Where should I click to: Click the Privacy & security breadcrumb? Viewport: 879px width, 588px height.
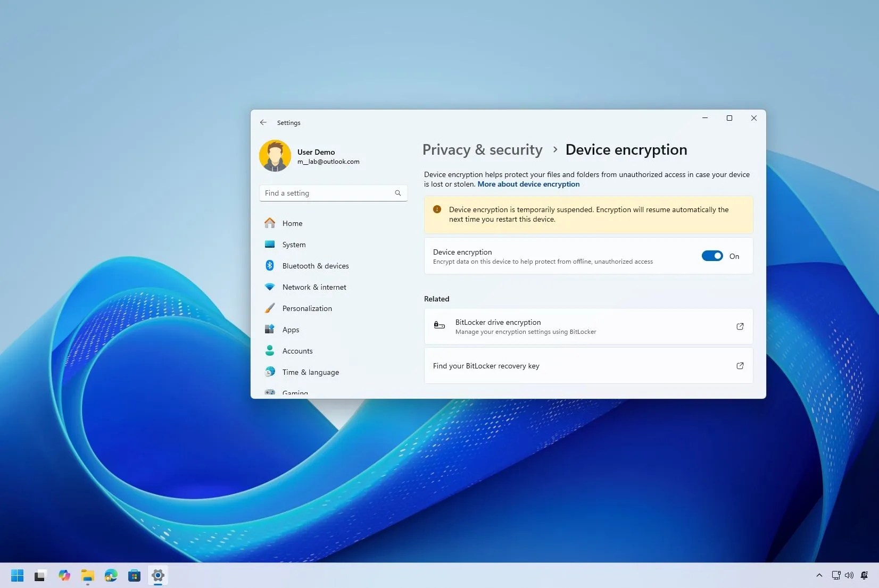coord(482,149)
